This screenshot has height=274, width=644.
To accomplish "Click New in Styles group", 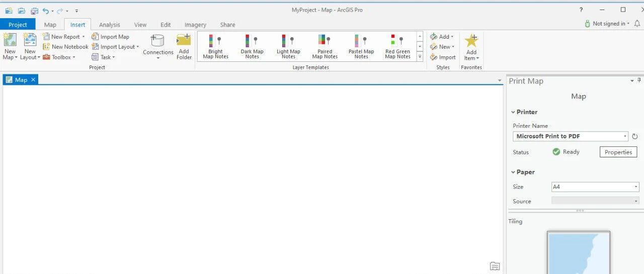I will [442, 47].
